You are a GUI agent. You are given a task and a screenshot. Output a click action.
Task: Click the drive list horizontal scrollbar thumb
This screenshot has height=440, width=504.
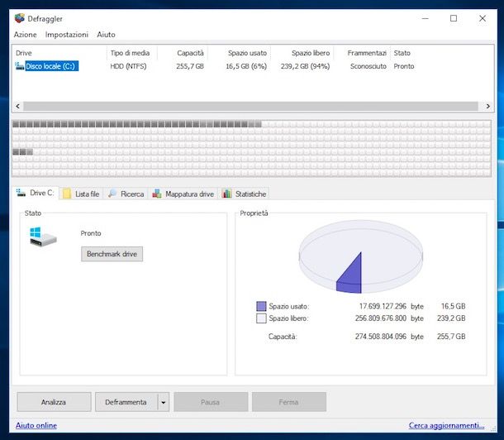250,106
